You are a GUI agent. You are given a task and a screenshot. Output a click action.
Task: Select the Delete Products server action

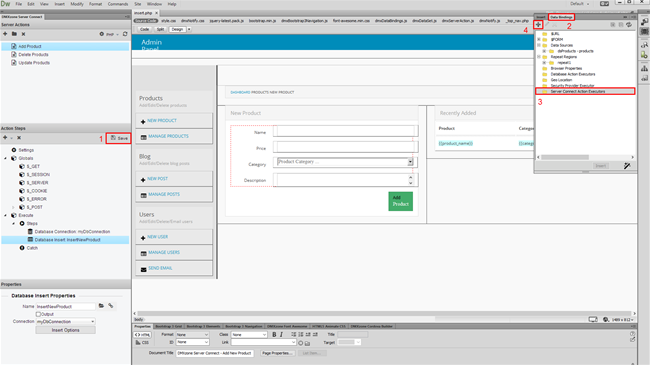click(33, 55)
